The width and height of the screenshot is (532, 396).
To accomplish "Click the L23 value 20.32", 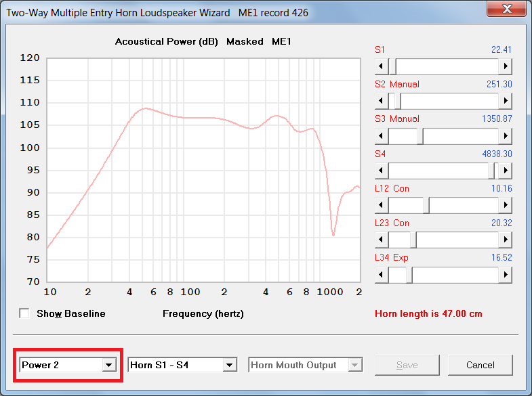I will point(502,223).
